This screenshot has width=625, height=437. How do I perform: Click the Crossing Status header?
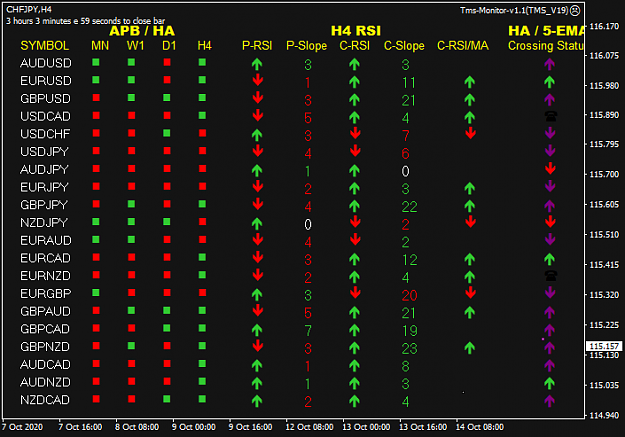[546, 46]
